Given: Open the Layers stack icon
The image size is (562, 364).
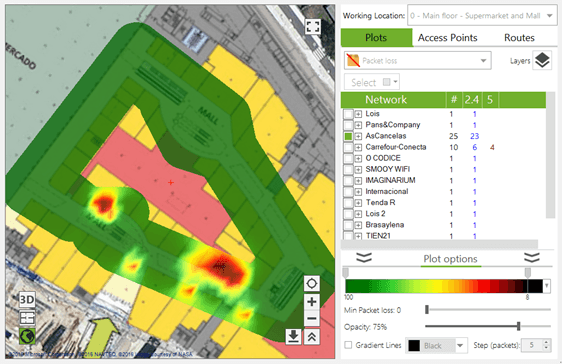Looking at the screenshot, I should point(542,60).
